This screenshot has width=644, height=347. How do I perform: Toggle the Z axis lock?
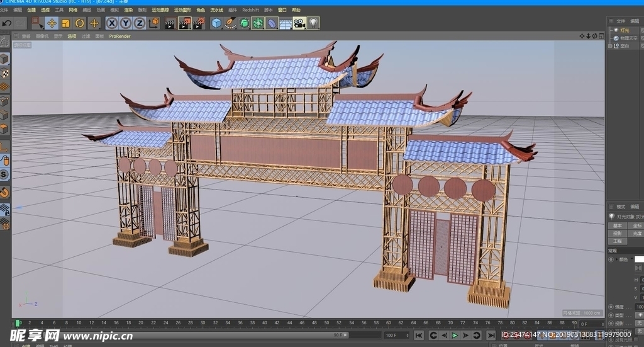pos(140,23)
